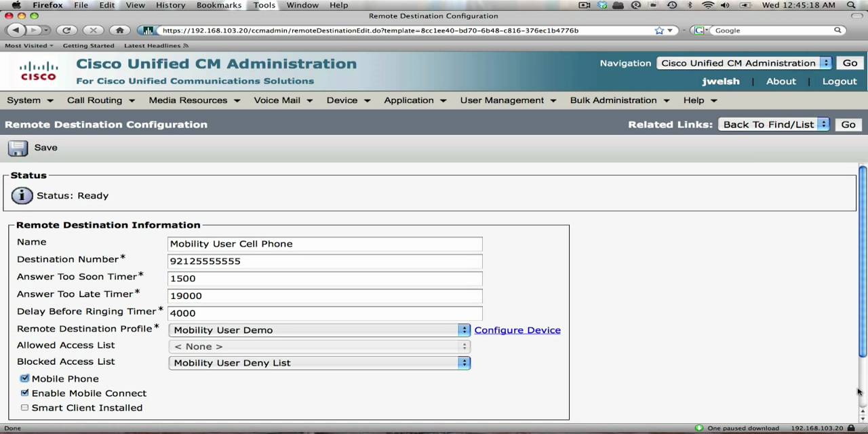Screen dimensions: 868x434
Task: Expand the Media Resources menu
Action: tap(195, 100)
